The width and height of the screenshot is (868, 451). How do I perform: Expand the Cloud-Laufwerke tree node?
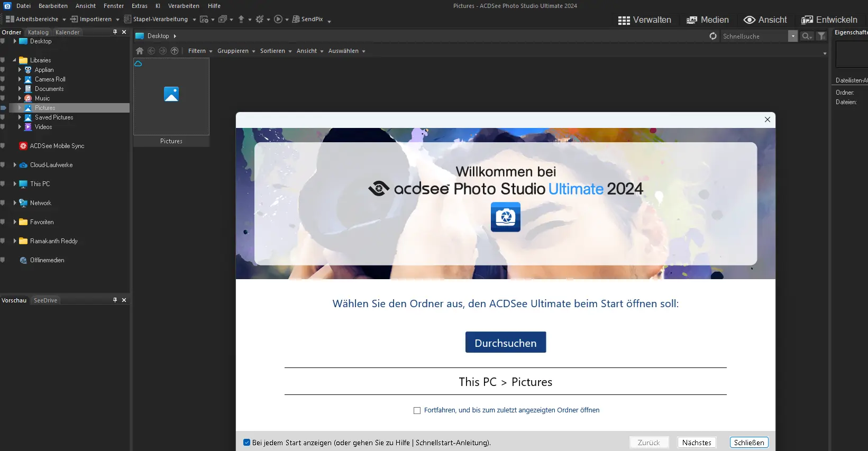tap(15, 165)
